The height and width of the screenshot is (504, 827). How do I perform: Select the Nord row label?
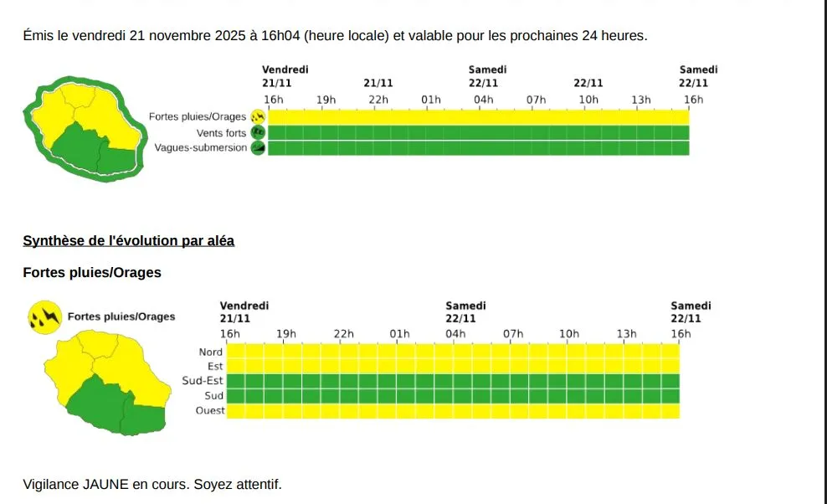(211, 352)
